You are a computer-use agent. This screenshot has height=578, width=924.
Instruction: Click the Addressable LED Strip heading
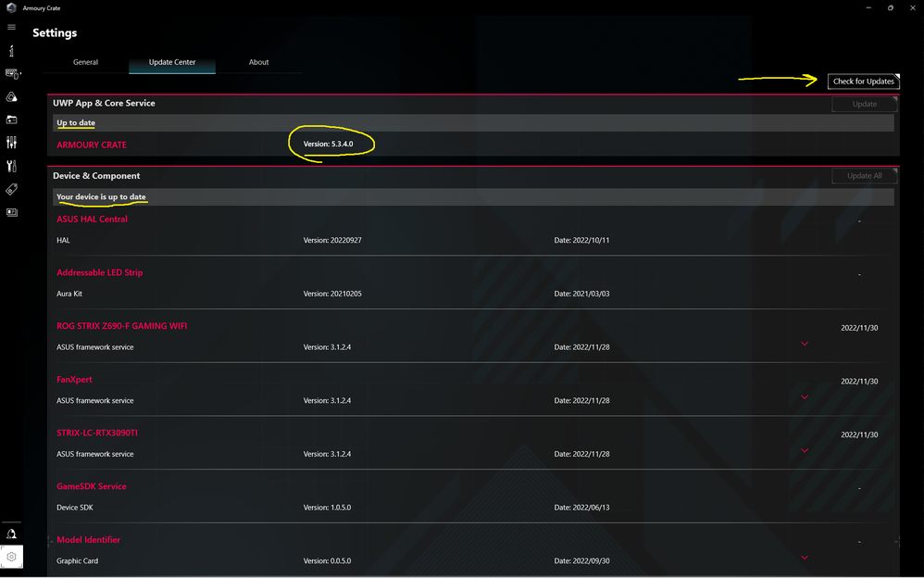tap(100, 272)
